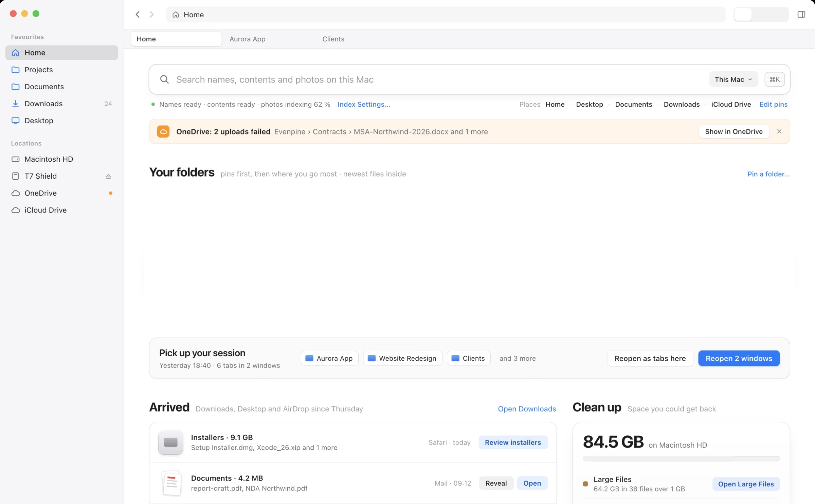Click the orange status dot beside OneDrive

(x=110, y=193)
